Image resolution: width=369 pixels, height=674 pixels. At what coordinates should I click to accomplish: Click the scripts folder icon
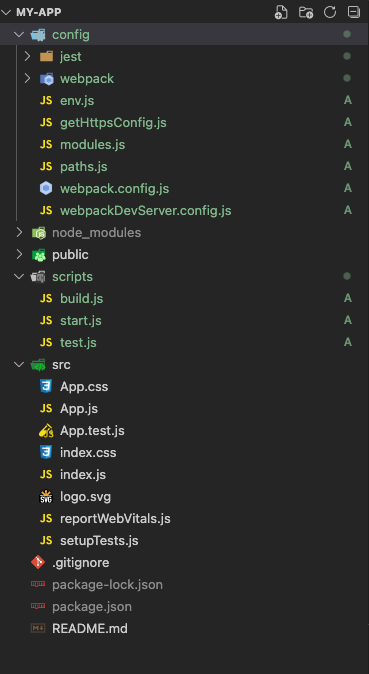[38, 277]
